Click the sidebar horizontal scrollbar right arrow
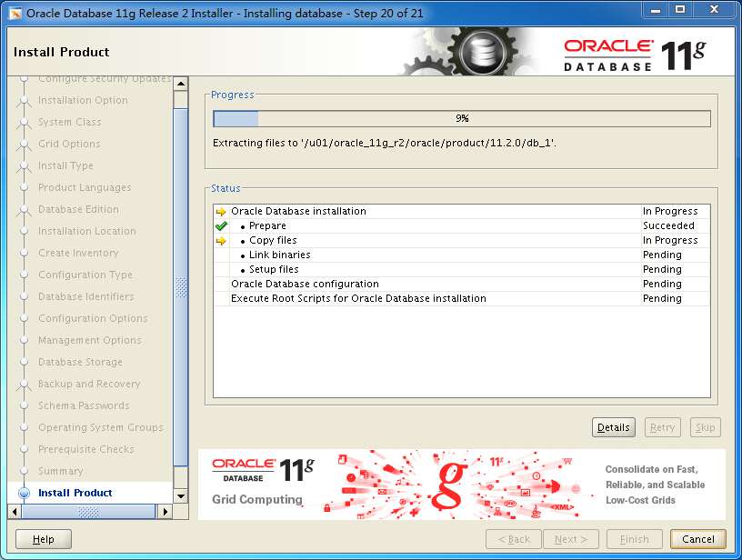Image resolution: width=742 pixels, height=560 pixels. click(x=165, y=512)
